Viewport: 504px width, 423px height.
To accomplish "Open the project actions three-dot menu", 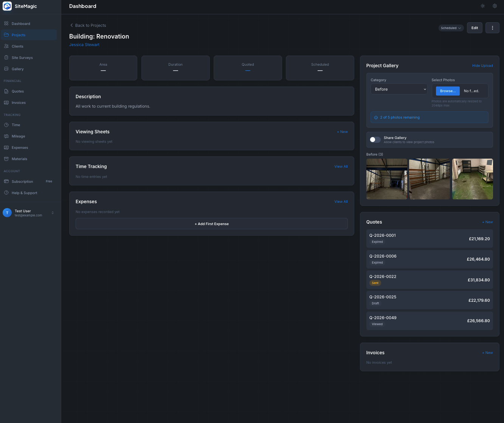I will [x=492, y=28].
